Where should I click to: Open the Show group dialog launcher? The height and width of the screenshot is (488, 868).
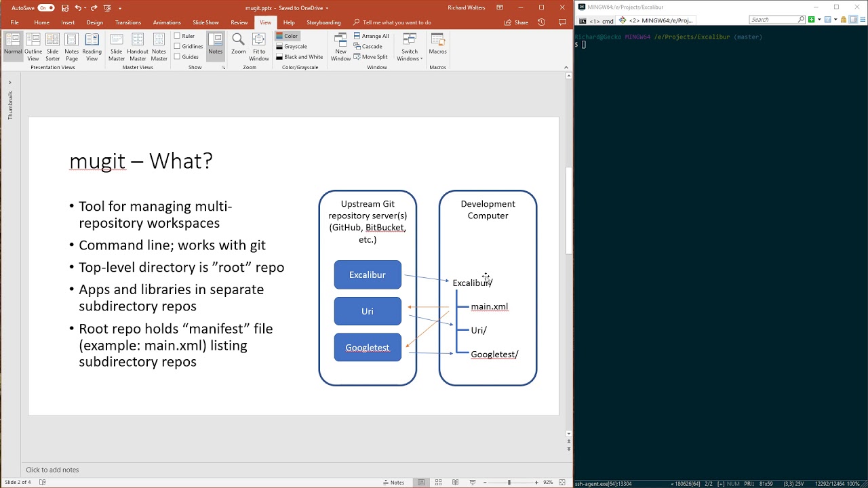223,68
